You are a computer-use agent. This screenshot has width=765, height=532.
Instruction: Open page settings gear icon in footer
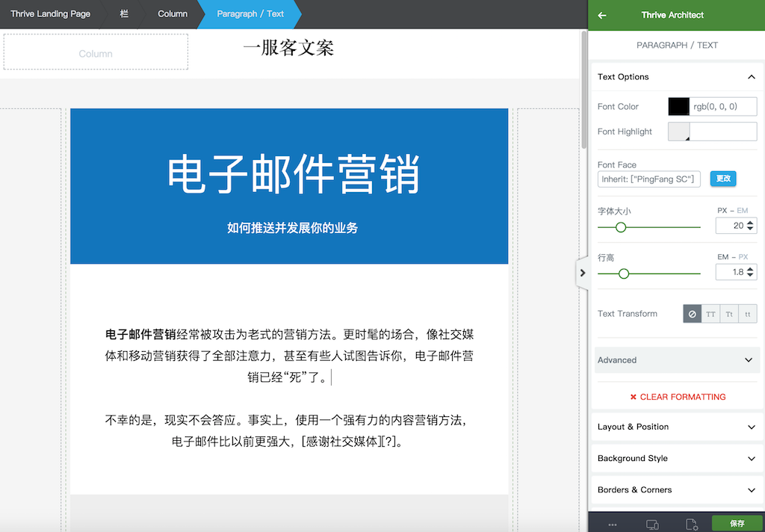tap(691, 525)
